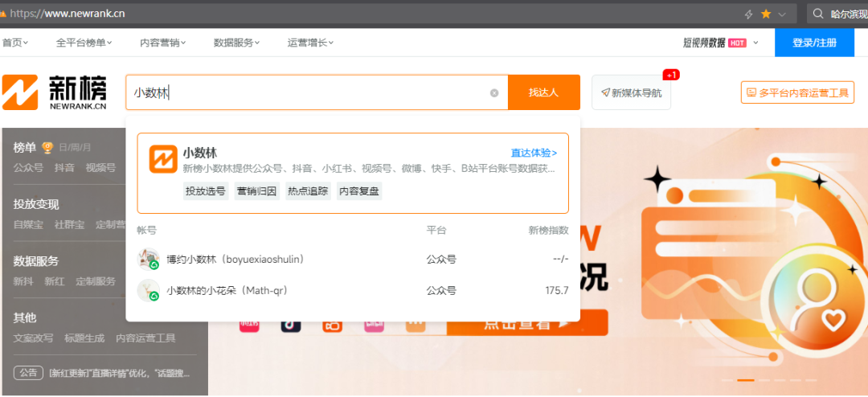868x397 pixels.
Task: Click the browser search magnifier icon
Action: [817, 14]
